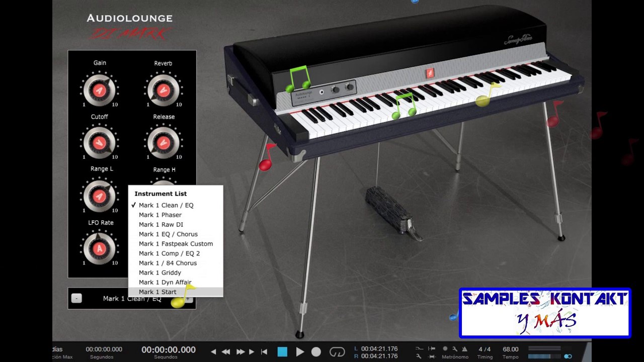Image resolution: width=644 pixels, height=362 pixels.
Task: Click the Reverb knob
Action: [x=163, y=90]
